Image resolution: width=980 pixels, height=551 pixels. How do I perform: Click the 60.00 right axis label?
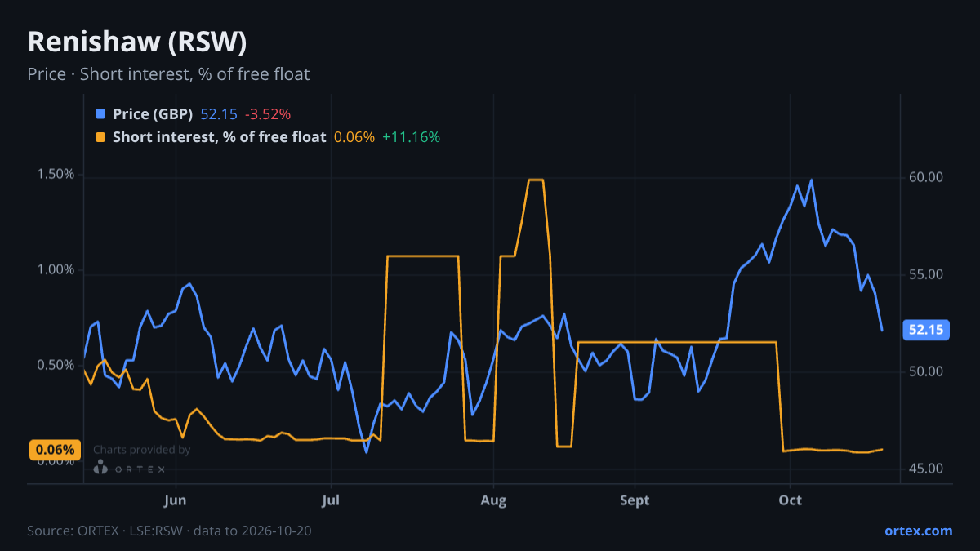pos(925,177)
